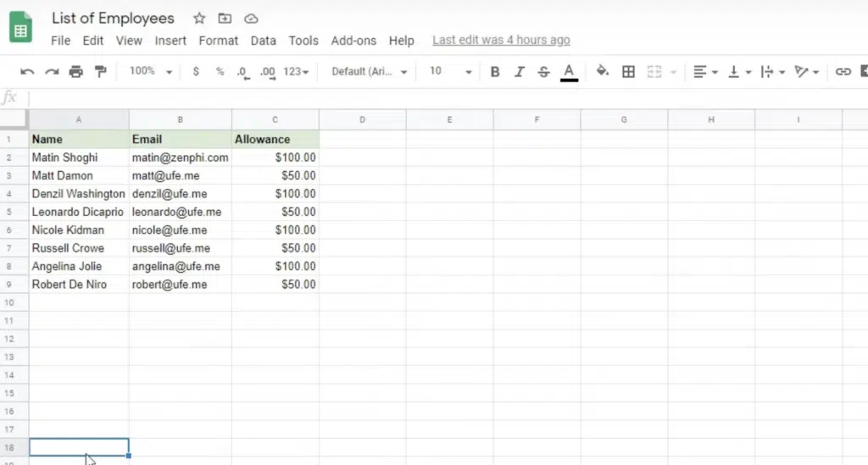Open the Help menu
868x465 pixels.
(x=401, y=41)
